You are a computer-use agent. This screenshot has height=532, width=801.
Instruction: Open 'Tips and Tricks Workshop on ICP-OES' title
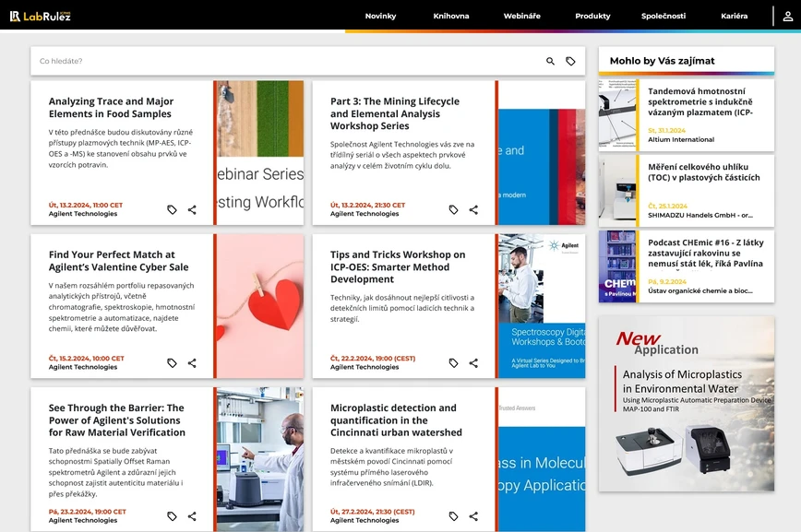(398, 266)
